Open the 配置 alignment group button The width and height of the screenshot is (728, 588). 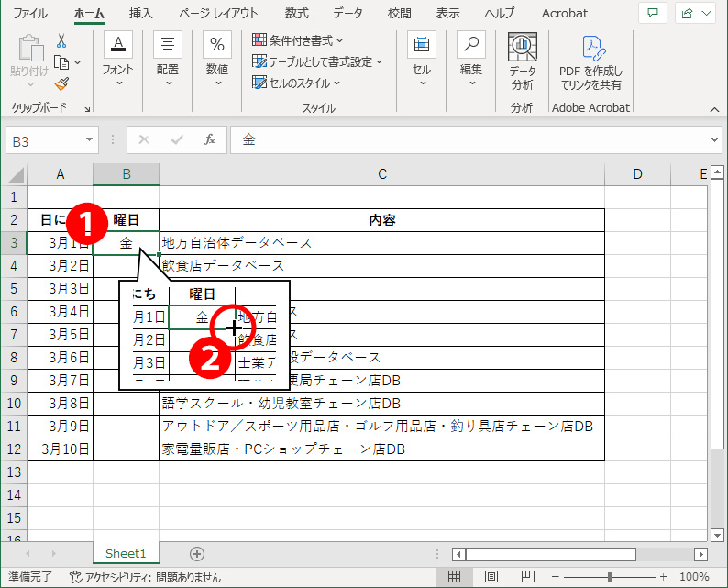(168, 59)
